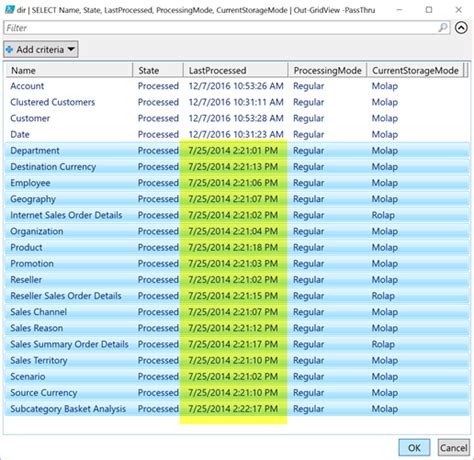
Task: Select the Promotion row
Action: pyautogui.click(x=237, y=263)
